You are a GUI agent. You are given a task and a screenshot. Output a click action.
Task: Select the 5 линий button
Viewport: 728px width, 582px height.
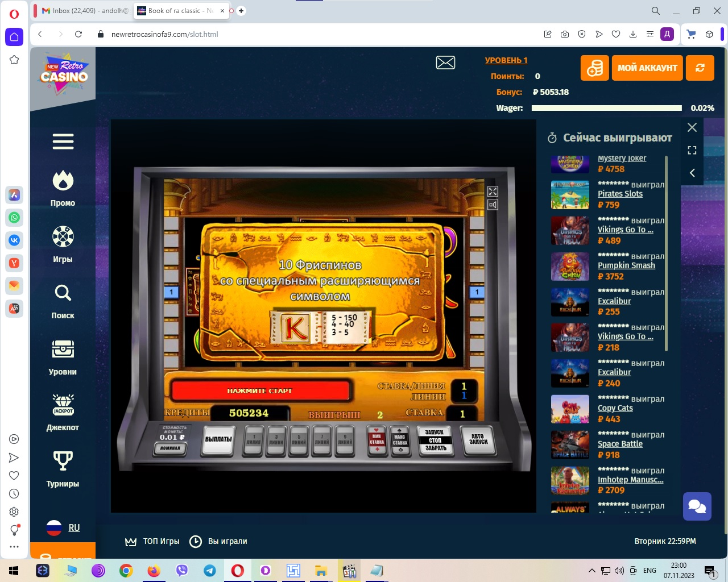[299, 441]
